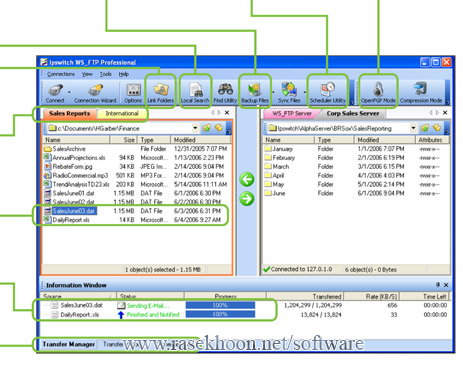Start the Sync Files tool
This screenshot has width=463, height=367.
tap(289, 93)
